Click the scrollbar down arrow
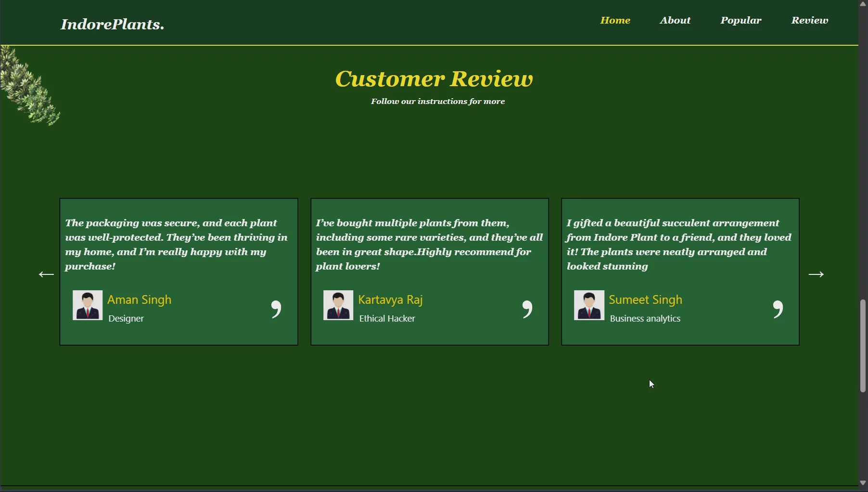This screenshot has width=868, height=492. 863,483
